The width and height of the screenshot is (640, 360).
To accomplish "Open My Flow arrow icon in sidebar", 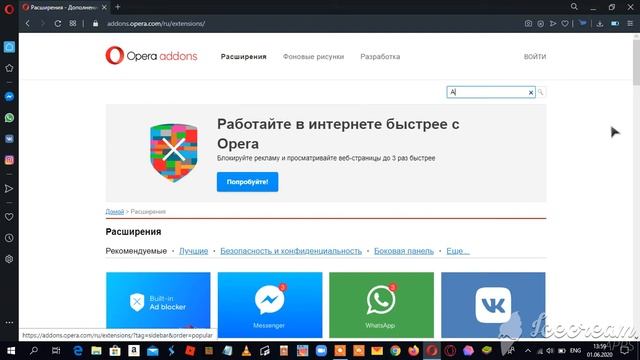I will point(9,189).
